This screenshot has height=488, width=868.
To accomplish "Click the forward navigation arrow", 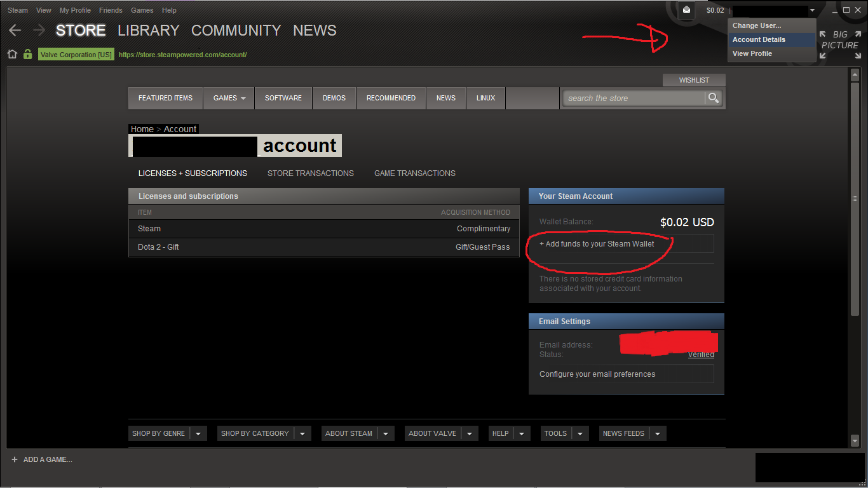I will (39, 30).
